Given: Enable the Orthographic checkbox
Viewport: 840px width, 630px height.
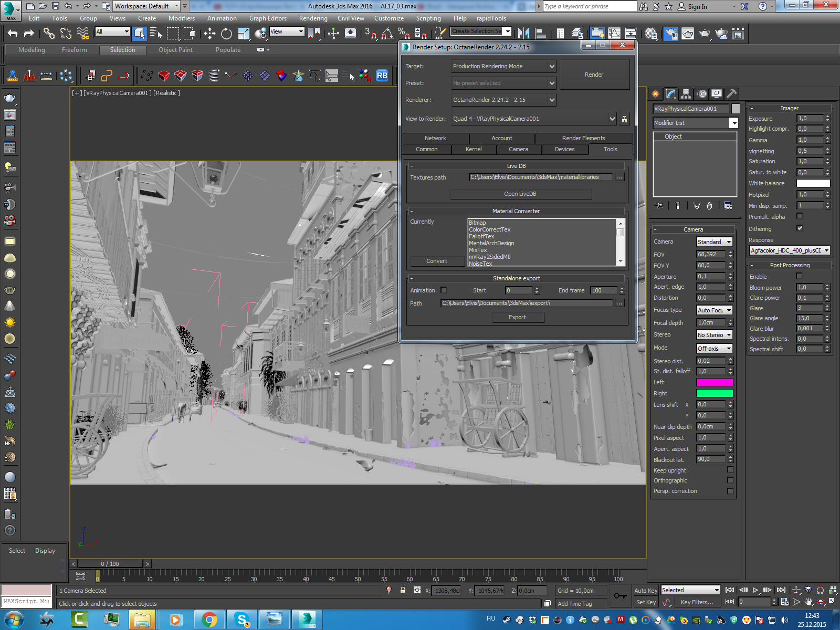Looking at the screenshot, I should (730, 480).
